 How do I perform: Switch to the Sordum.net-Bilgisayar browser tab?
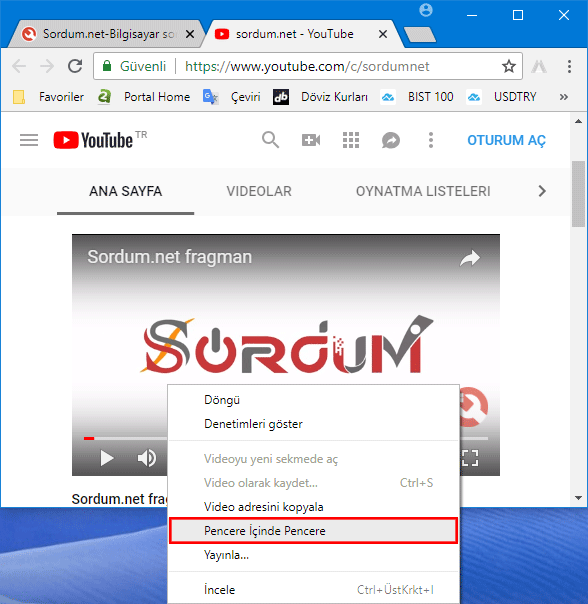[x=108, y=34]
